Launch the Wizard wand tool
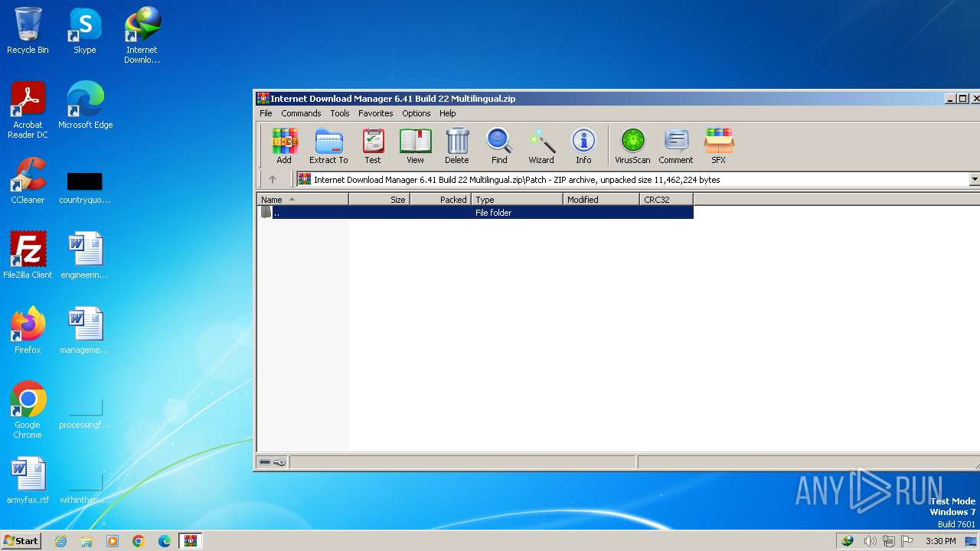This screenshot has width=980, height=551. tap(541, 145)
